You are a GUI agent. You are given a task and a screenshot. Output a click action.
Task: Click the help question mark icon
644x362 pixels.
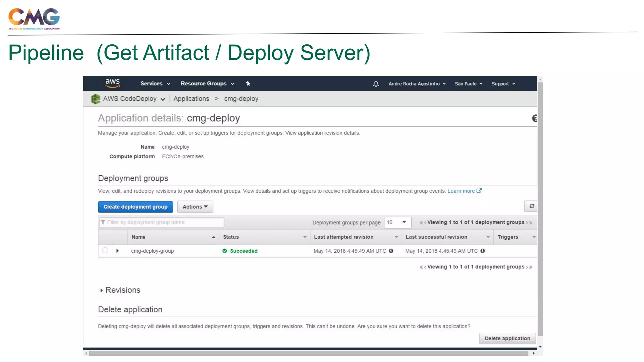[x=534, y=118]
